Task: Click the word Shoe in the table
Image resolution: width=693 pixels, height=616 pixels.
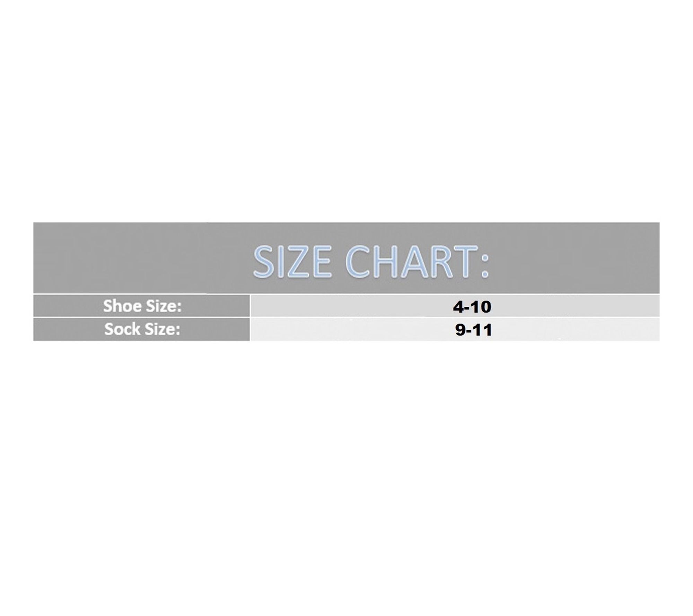Action: click(122, 306)
